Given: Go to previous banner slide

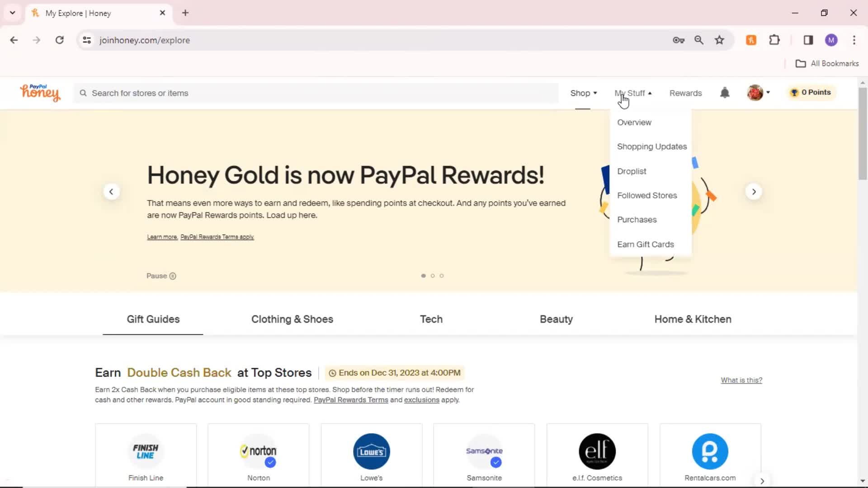Looking at the screenshot, I should point(111,192).
